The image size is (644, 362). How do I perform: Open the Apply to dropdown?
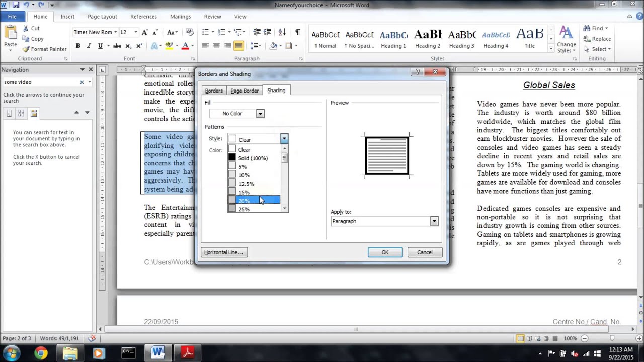tap(434, 221)
